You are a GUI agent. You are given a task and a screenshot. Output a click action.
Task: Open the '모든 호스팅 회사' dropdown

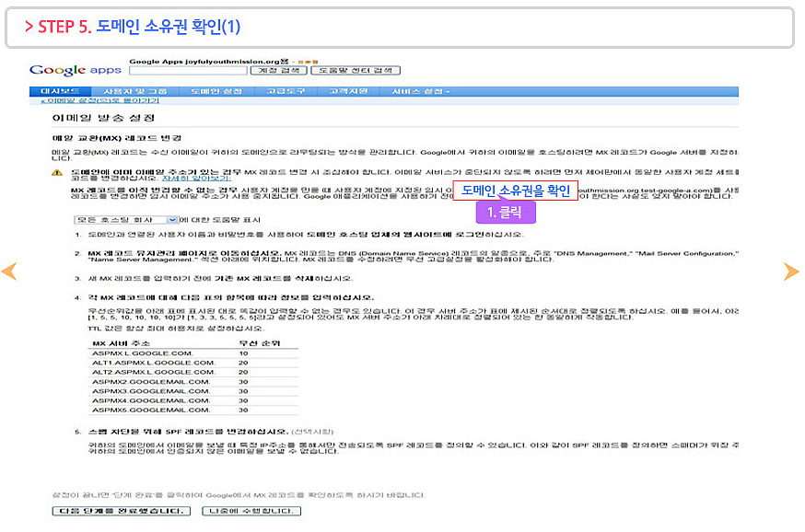coord(125,220)
